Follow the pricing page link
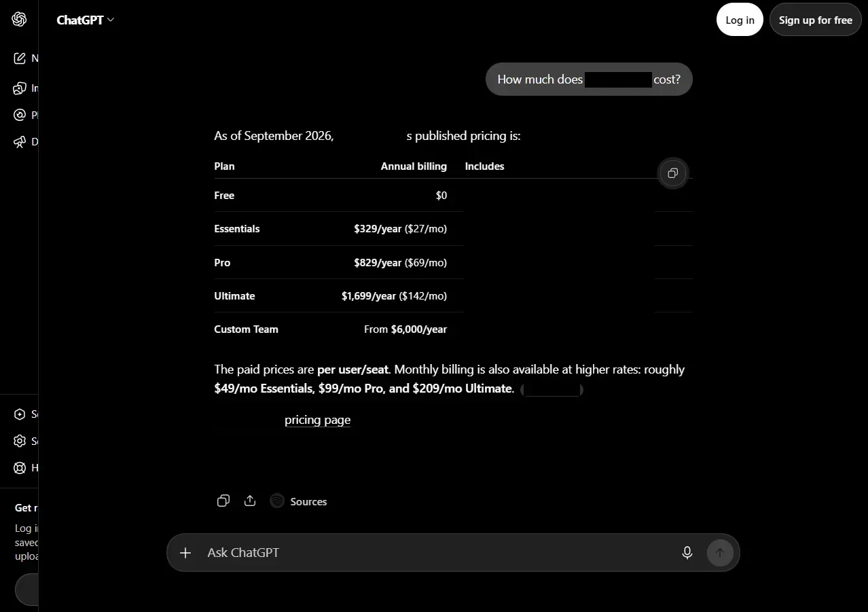 click(x=318, y=420)
